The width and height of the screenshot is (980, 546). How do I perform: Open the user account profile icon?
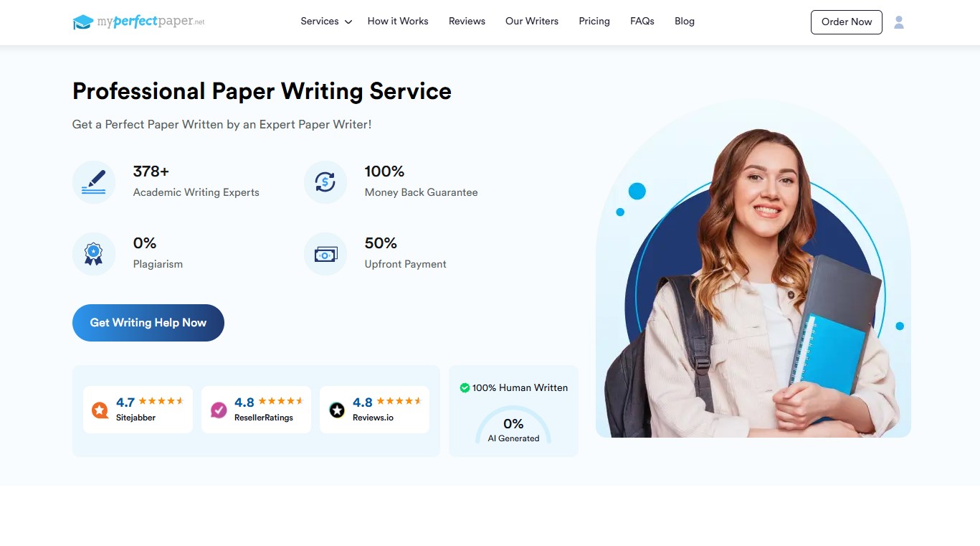point(899,22)
